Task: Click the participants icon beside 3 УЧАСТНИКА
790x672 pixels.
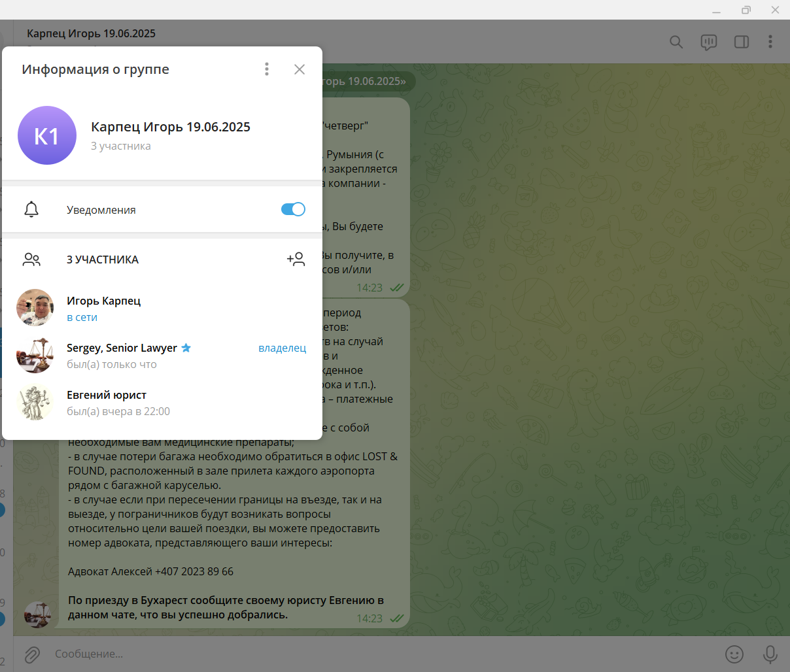Action: click(31, 260)
